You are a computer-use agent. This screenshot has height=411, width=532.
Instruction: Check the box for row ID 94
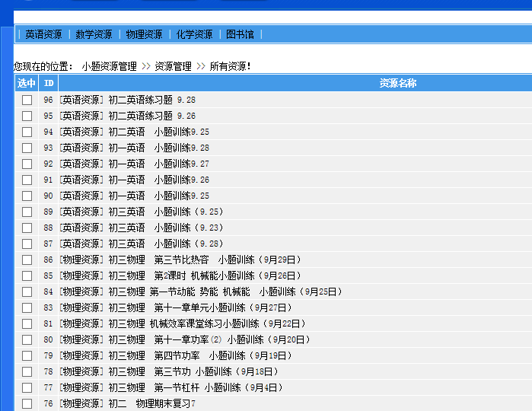click(x=27, y=132)
